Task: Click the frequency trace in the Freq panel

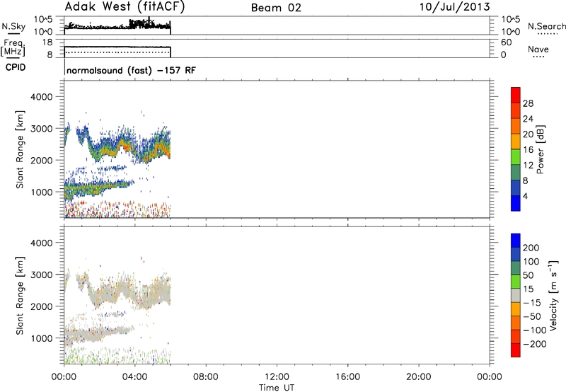Action: pos(117,47)
